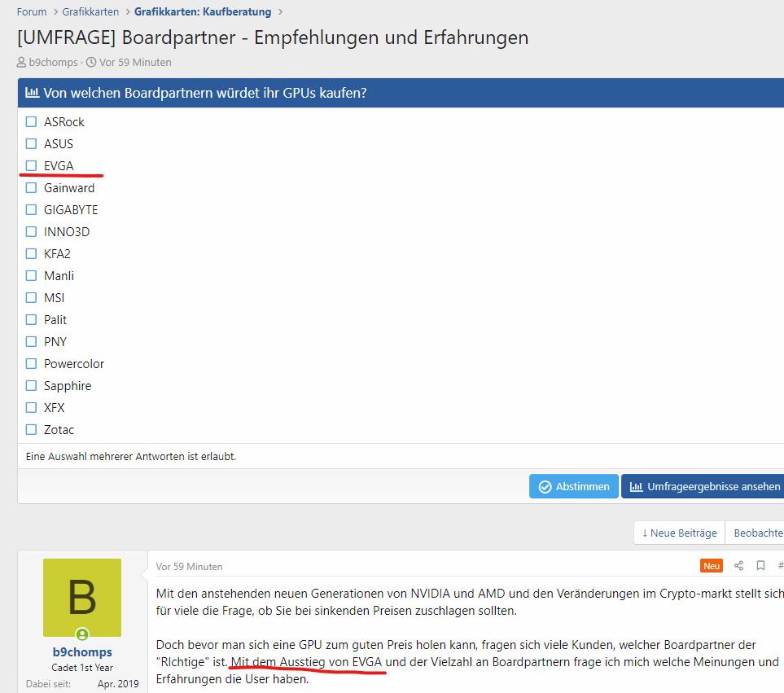Screen dimensions: 784x693
Task: Click the poll question 'Von welchen Boardpartnern...'
Action: [205, 93]
